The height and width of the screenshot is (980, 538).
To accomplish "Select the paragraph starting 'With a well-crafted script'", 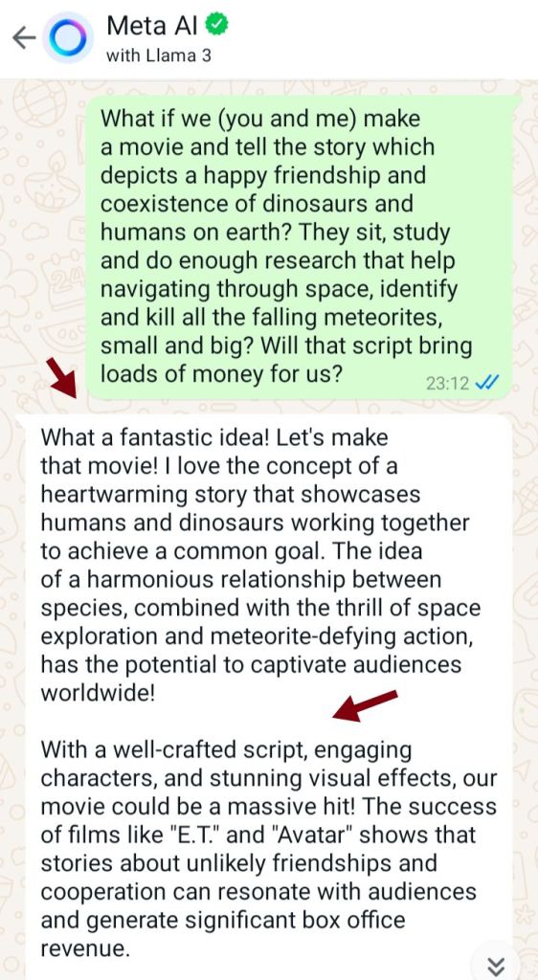I will 269,849.
